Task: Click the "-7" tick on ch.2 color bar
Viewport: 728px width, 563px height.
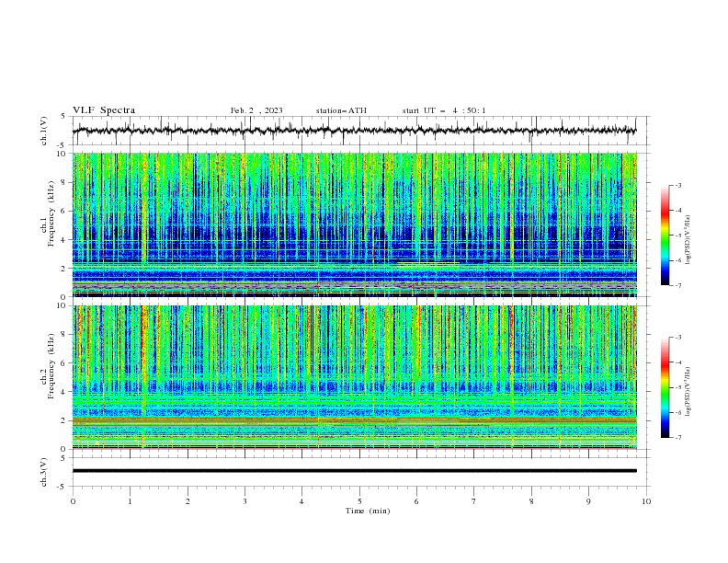Action: (678, 438)
